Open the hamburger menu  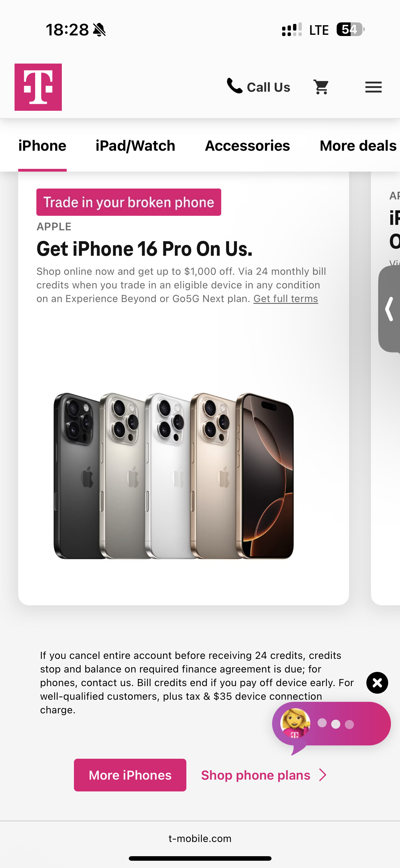click(373, 87)
